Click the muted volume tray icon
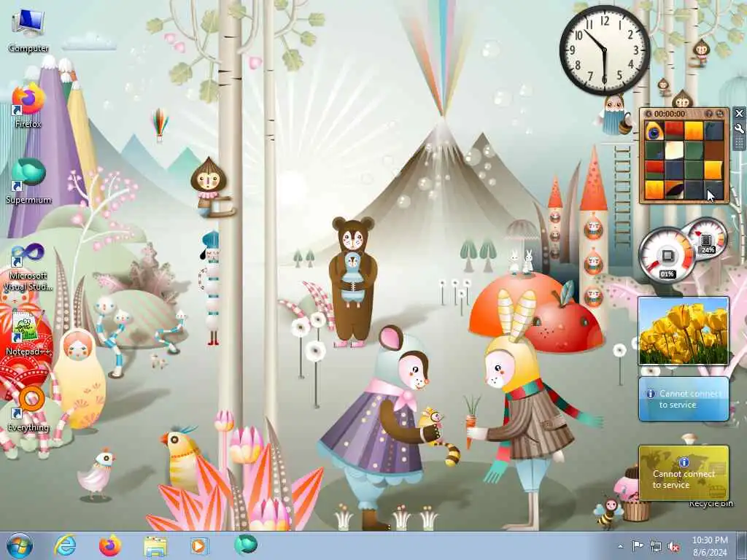 pyautogui.click(x=673, y=547)
